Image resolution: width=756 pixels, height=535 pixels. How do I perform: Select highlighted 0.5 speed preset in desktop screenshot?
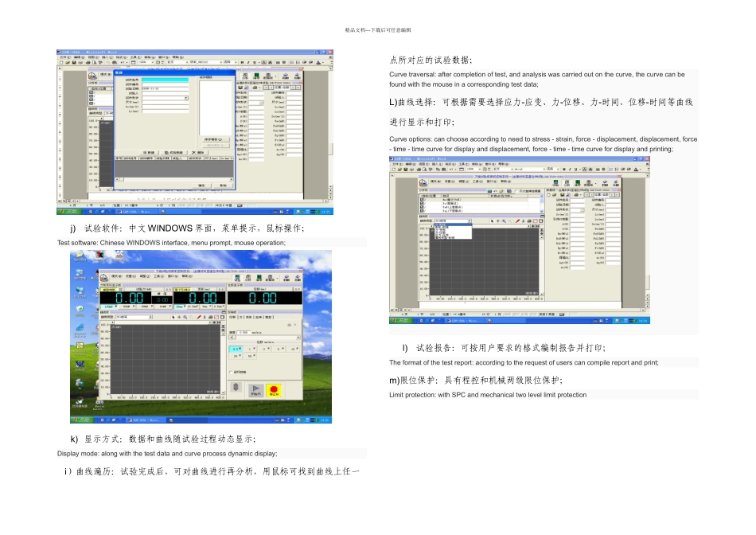236,349
